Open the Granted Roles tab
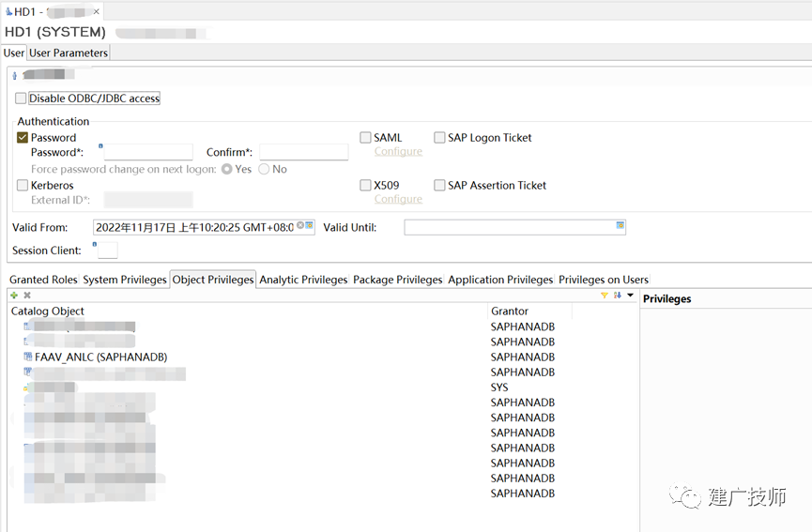 (43, 280)
